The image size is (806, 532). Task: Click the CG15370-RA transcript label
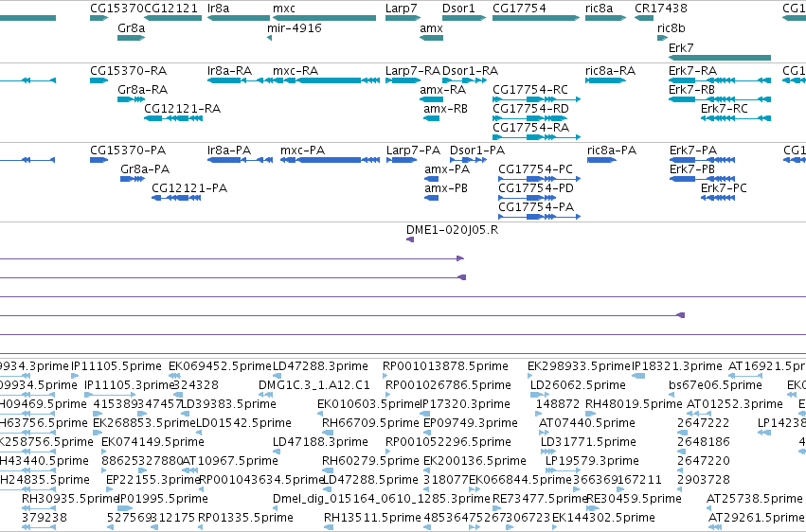128,70
